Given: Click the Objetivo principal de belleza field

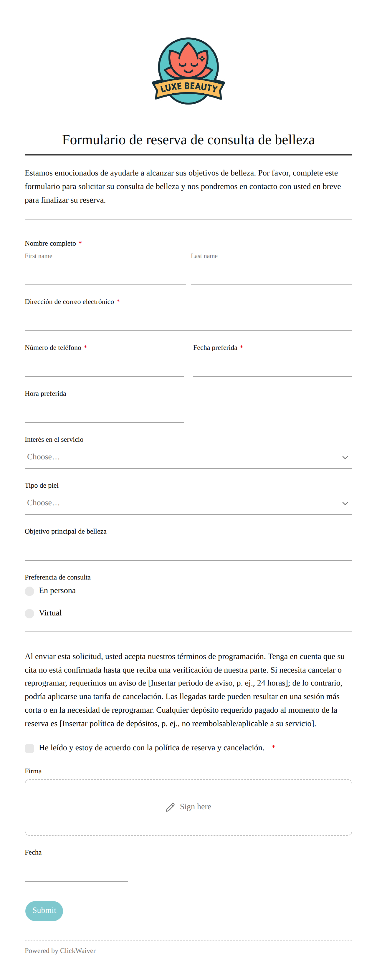Looking at the screenshot, I should pos(188,550).
